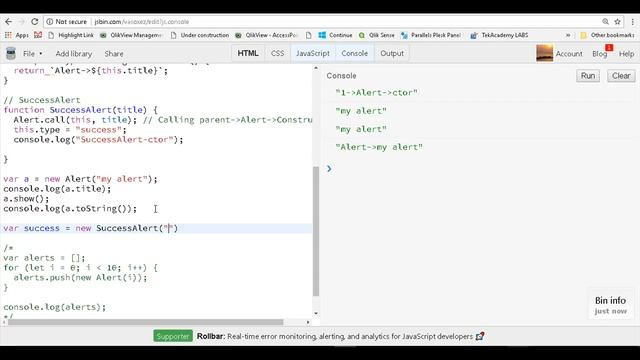Click the "// SuccessAlert" comment line

[x=42, y=100]
